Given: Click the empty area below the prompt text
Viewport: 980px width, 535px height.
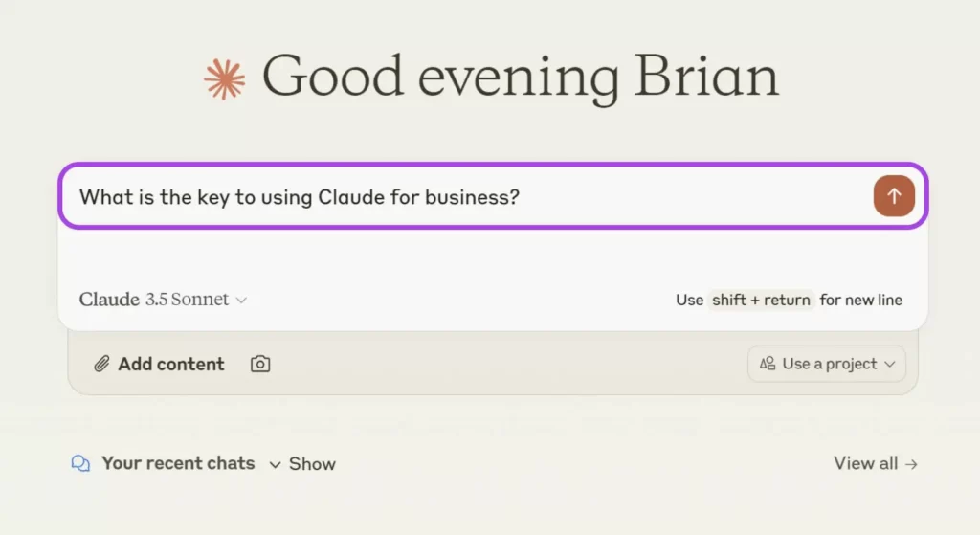Looking at the screenshot, I should click(479, 254).
